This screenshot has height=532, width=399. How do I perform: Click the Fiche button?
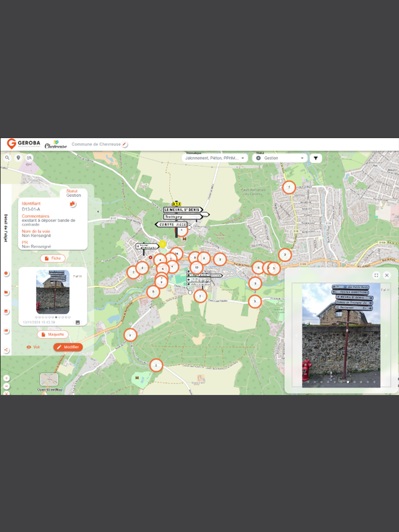click(x=53, y=258)
